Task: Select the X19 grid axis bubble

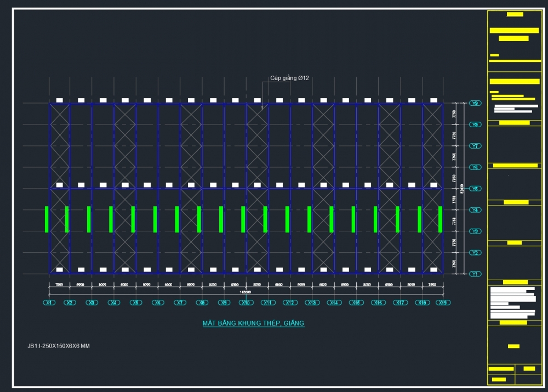Action: click(442, 303)
